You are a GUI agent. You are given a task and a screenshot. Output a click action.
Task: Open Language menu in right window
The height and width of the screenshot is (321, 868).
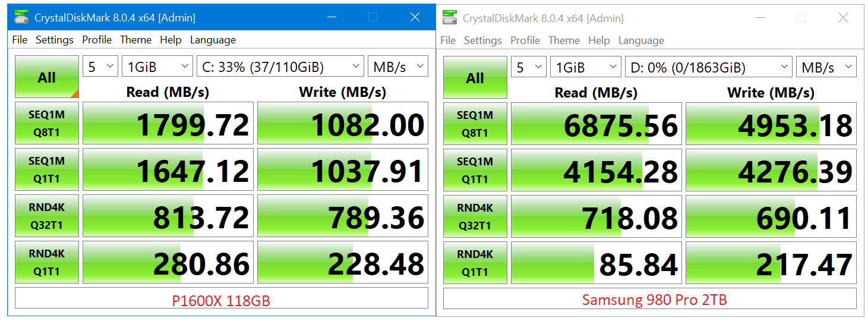[x=641, y=40]
